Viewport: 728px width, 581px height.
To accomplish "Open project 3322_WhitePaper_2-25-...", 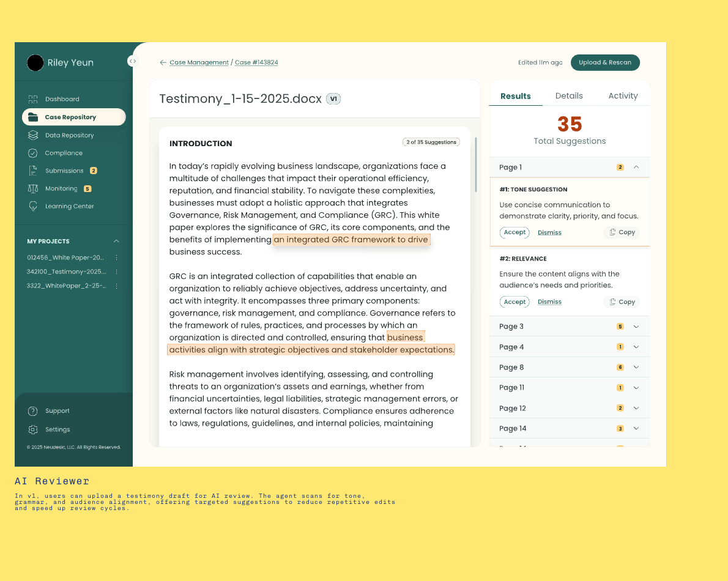I will [67, 286].
